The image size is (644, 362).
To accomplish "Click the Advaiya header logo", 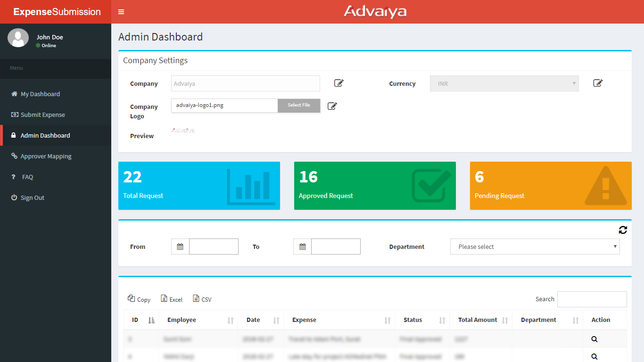I will tap(375, 11).
